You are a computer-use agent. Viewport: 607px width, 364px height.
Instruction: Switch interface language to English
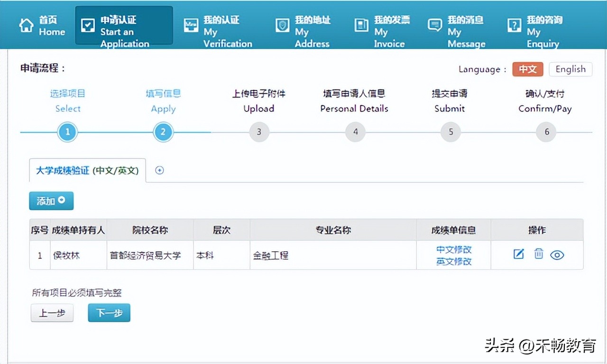(x=570, y=69)
